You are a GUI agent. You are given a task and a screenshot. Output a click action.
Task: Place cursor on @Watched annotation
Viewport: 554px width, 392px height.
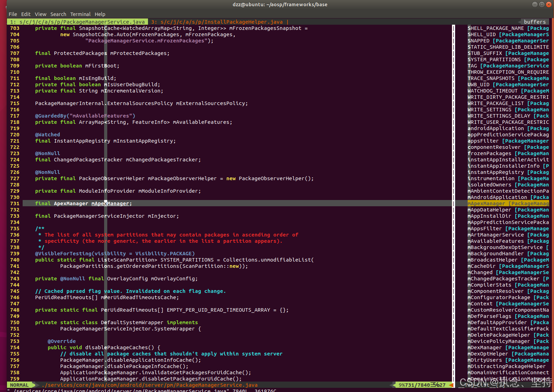point(47,135)
